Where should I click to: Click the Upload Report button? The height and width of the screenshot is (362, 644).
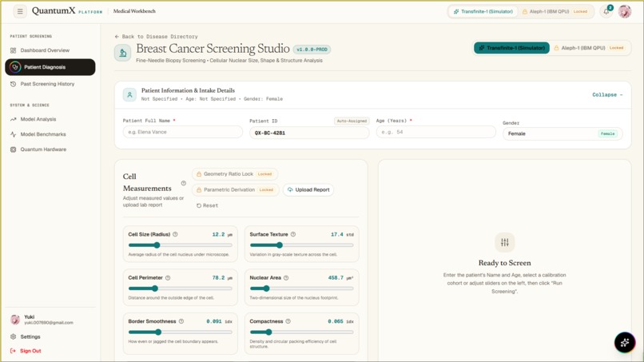pos(308,190)
